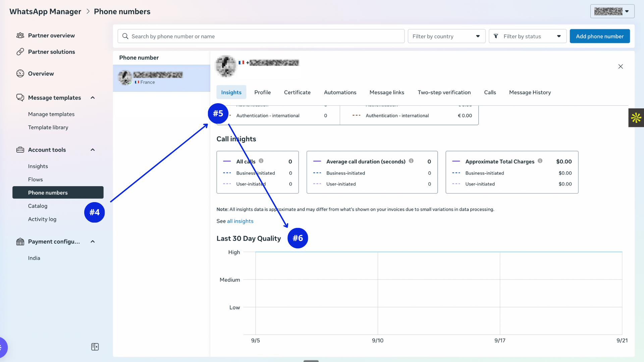Open the Filter by country dropdown

pos(446,36)
